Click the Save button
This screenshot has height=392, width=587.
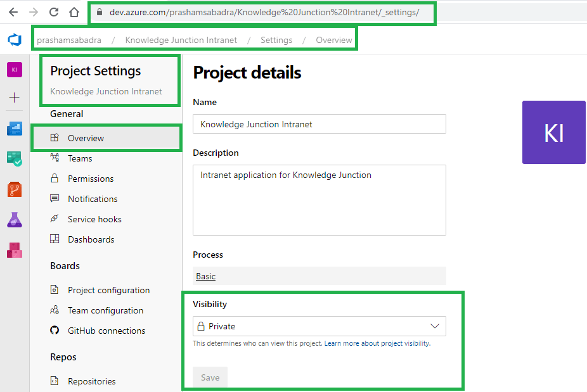point(210,377)
